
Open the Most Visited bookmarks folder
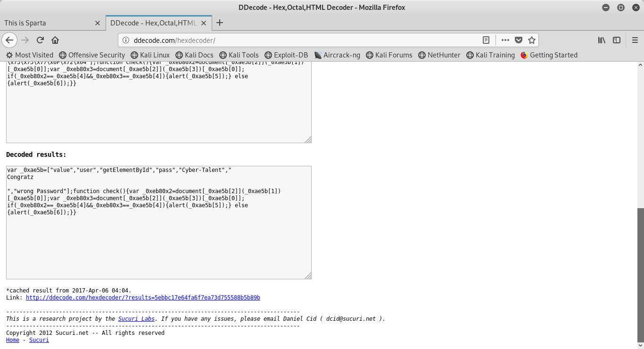click(30, 55)
